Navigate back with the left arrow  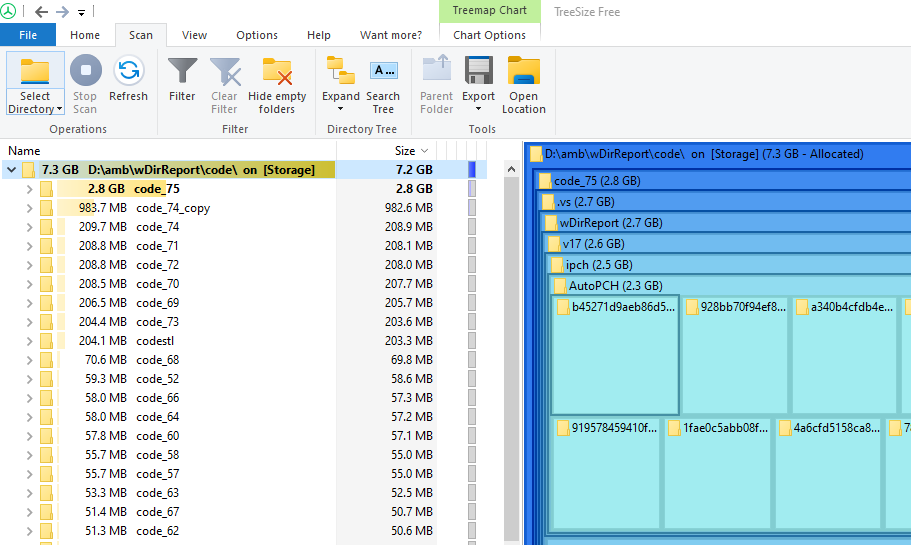pos(41,12)
